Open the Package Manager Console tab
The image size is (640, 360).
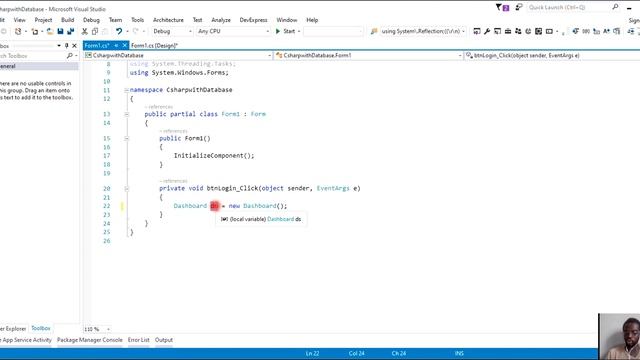pyautogui.click(x=89, y=340)
